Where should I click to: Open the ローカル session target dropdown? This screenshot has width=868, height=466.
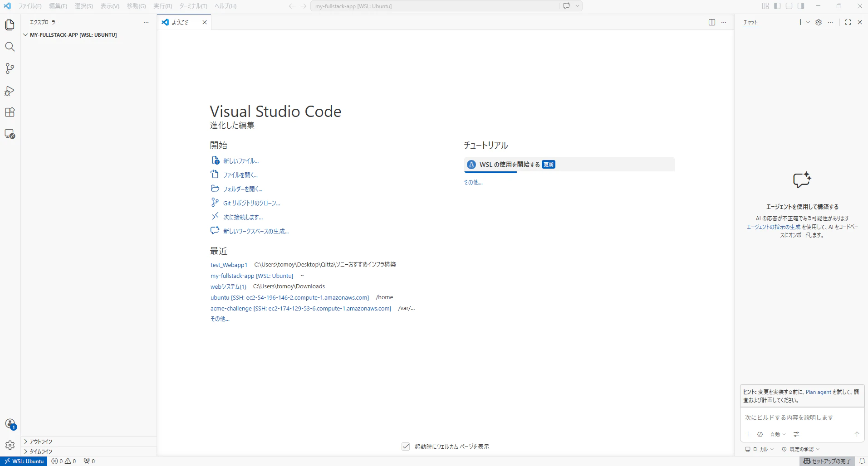click(760, 449)
